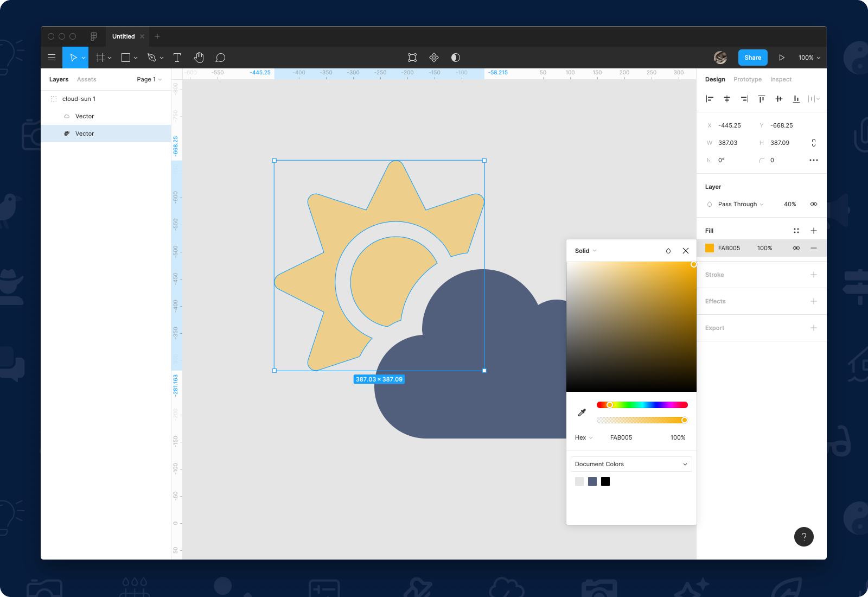Click the Share button
Image resolution: width=868 pixels, height=597 pixels.
pyautogui.click(x=752, y=58)
